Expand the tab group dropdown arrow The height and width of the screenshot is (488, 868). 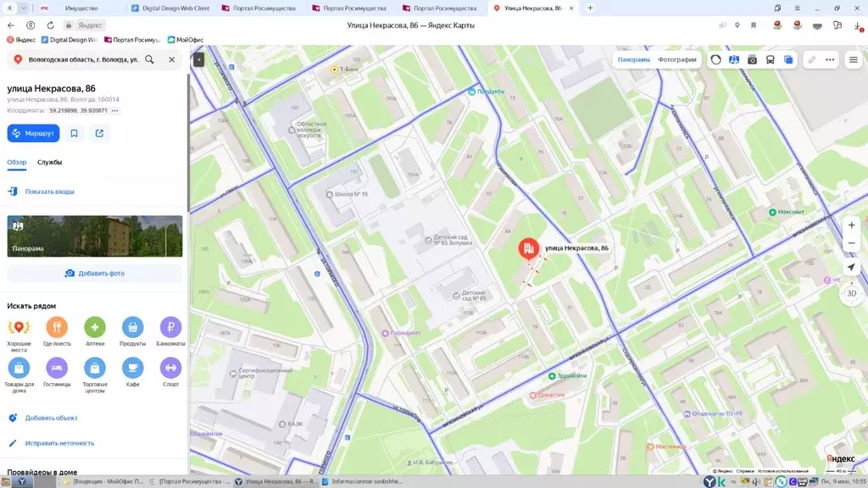click(24, 8)
